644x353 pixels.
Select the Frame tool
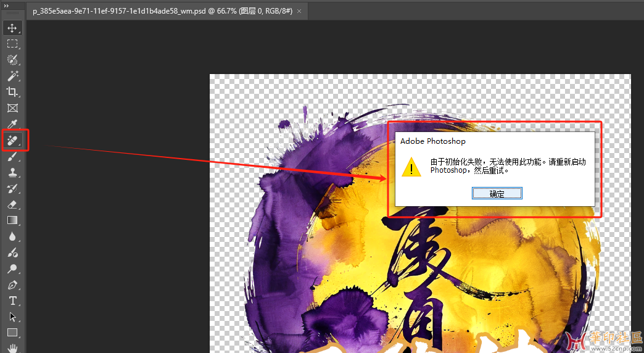12,108
